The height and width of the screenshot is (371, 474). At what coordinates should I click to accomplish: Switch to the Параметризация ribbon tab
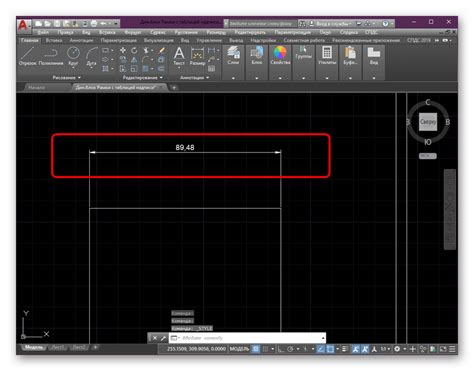click(118, 40)
